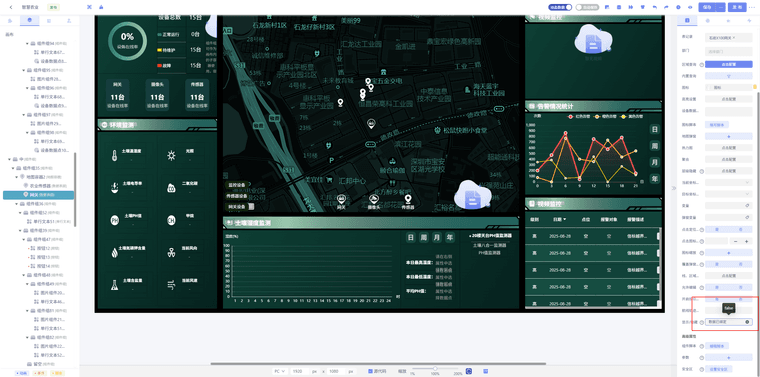The height and width of the screenshot is (377, 760).
Task: Click the redo arrow in top toolbar
Action: pos(666,7)
